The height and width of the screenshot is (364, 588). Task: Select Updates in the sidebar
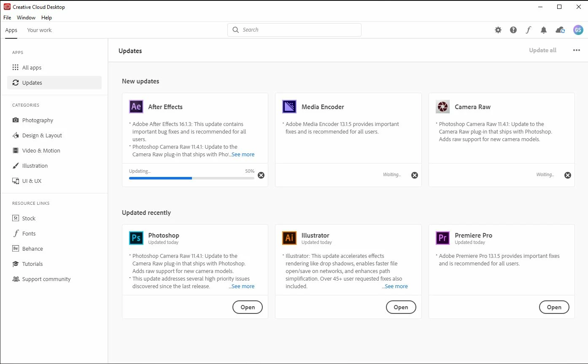point(54,83)
